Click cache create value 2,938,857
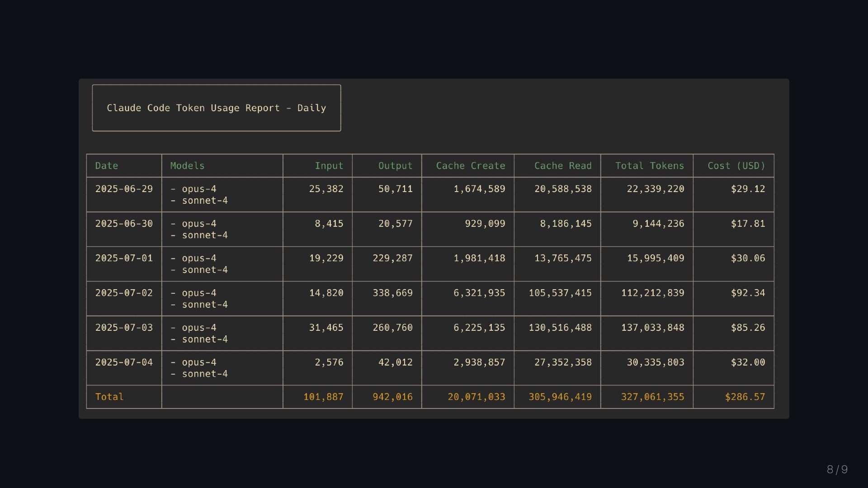This screenshot has height=488, width=868. coord(480,362)
